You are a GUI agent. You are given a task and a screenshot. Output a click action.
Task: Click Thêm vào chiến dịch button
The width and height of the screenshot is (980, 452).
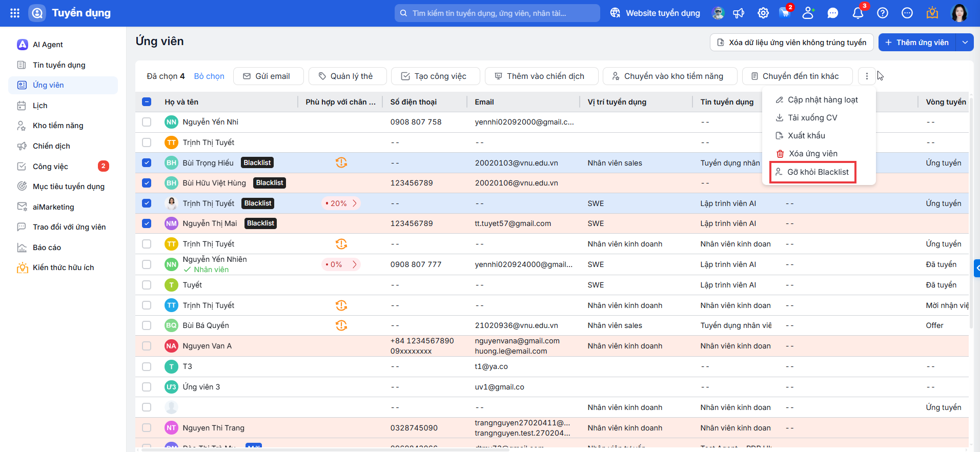click(541, 76)
